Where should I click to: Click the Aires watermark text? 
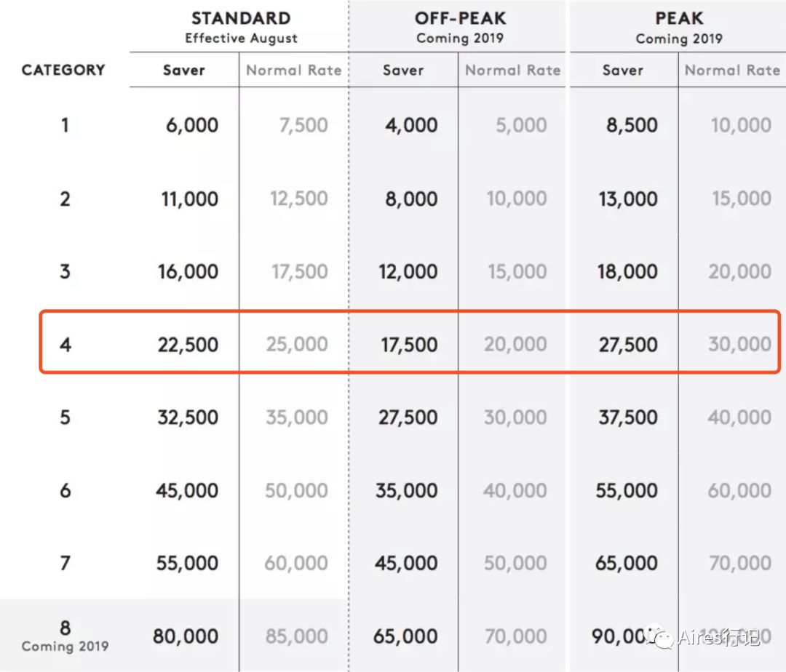point(719,637)
